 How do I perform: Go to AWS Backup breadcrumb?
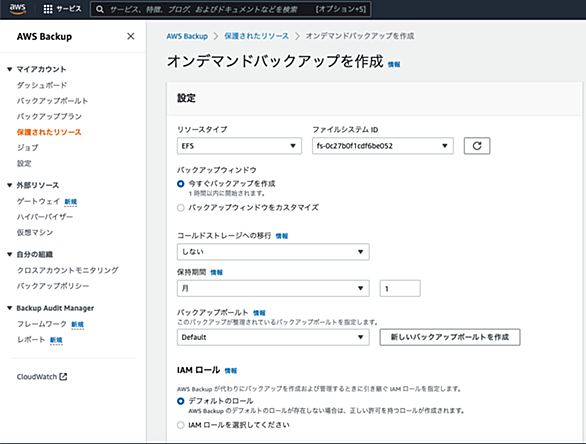coord(187,36)
